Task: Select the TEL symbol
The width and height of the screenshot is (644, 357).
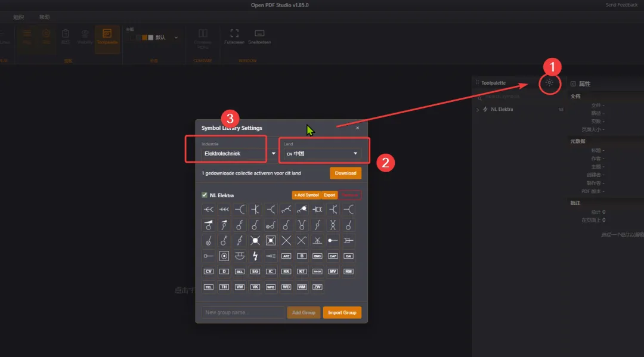Action: click(209, 287)
